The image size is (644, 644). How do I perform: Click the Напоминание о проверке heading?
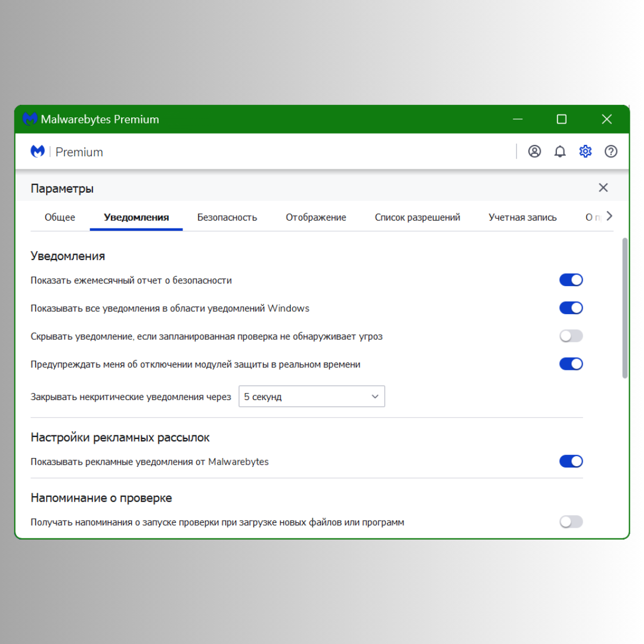coord(101,498)
